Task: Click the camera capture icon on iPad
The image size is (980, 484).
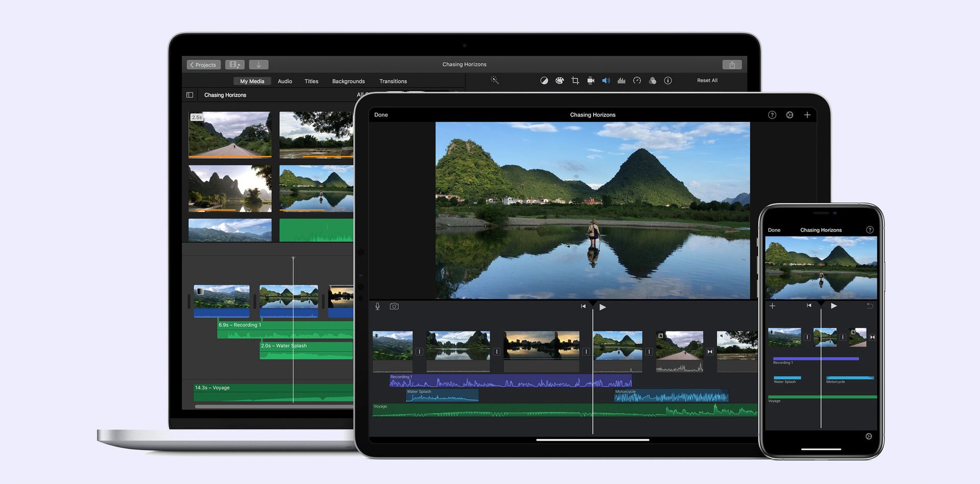Action: (394, 306)
